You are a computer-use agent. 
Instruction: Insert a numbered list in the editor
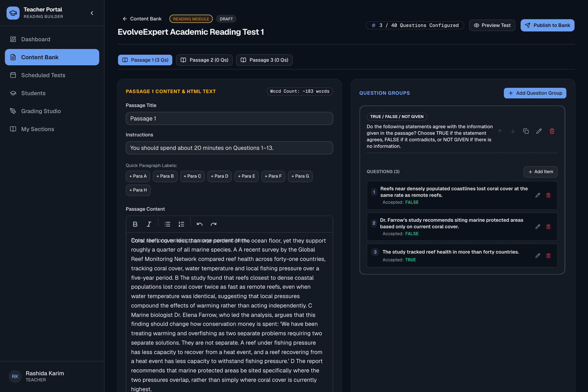pyautogui.click(x=181, y=224)
